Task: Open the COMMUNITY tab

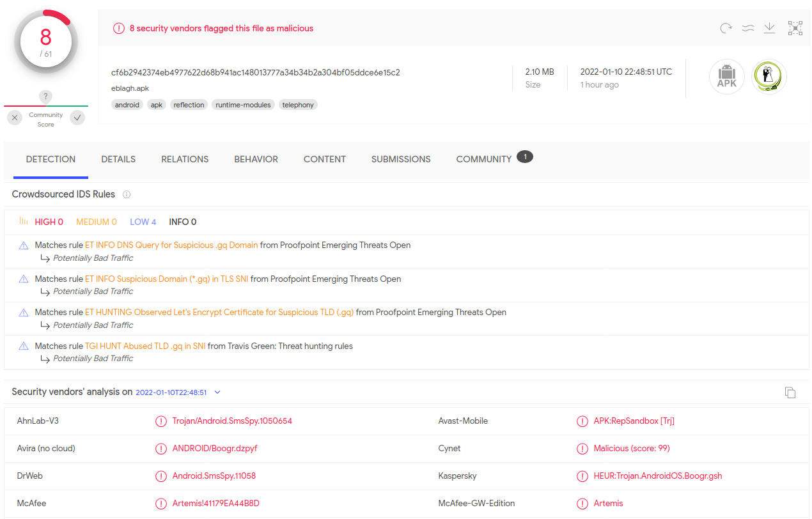Action: coord(484,159)
